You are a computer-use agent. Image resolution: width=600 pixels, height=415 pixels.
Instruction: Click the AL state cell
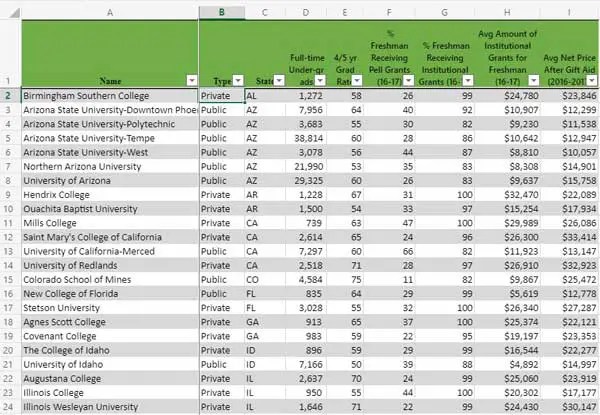[x=265, y=96]
